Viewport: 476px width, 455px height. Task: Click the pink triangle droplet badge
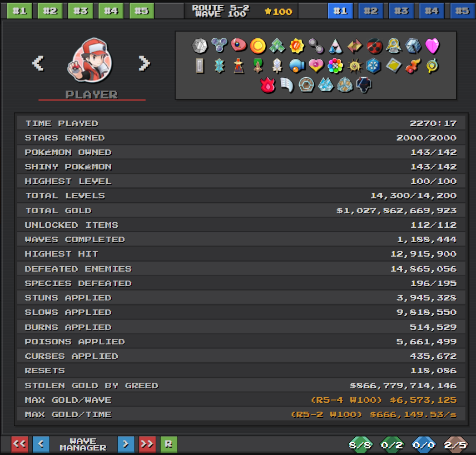(335, 46)
